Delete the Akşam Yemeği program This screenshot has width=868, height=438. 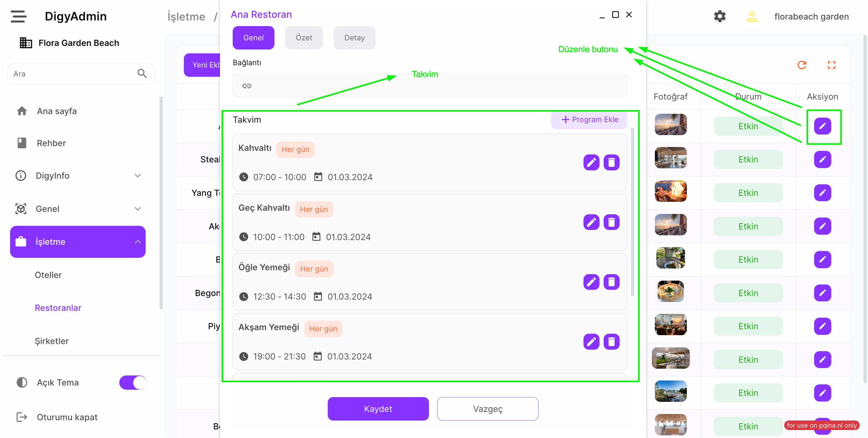pyautogui.click(x=611, y=342)
